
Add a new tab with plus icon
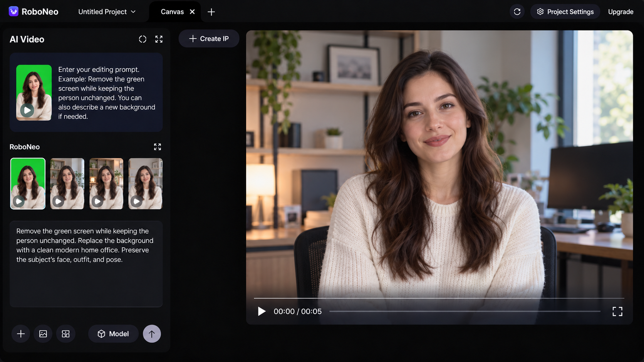coord(211,12)
